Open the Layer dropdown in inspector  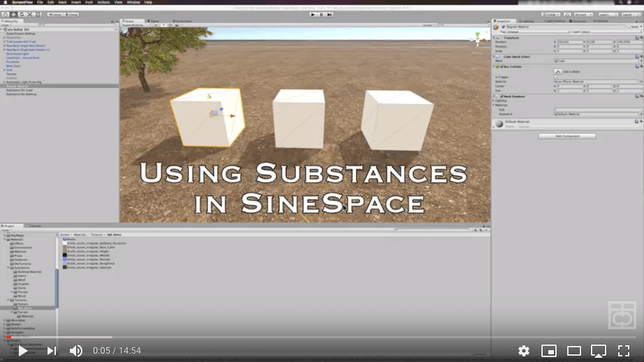[610, 31]
